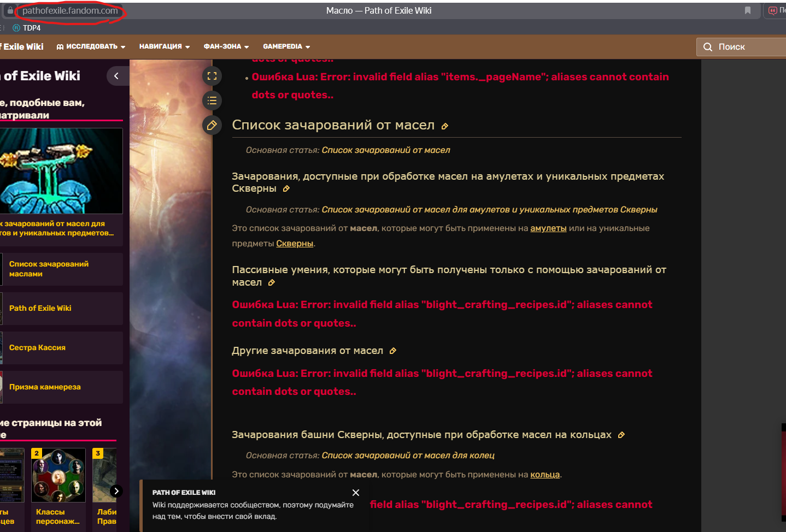Open 'для амулетов и уникальных предметов Скверны' article link

coord(489,210)
